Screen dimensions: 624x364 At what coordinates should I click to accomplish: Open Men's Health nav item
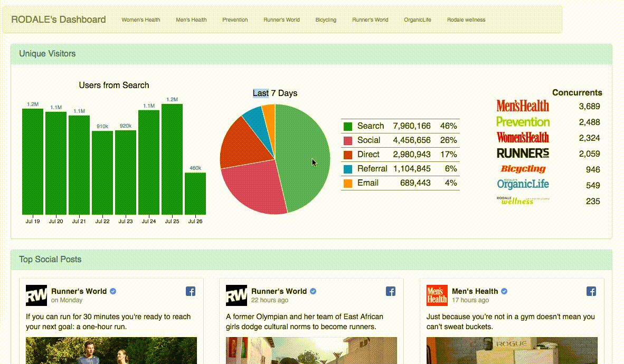click(x=191, y=20)
